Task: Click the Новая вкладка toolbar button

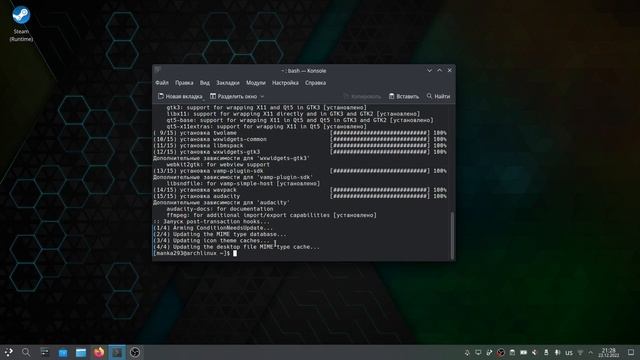Action: [x=180, y=96]
